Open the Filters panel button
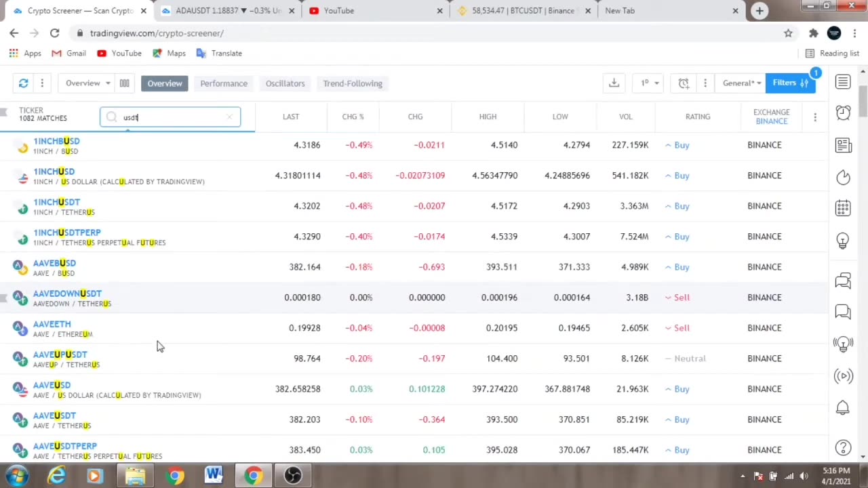868x488 pixels. [x=790, y=83]
